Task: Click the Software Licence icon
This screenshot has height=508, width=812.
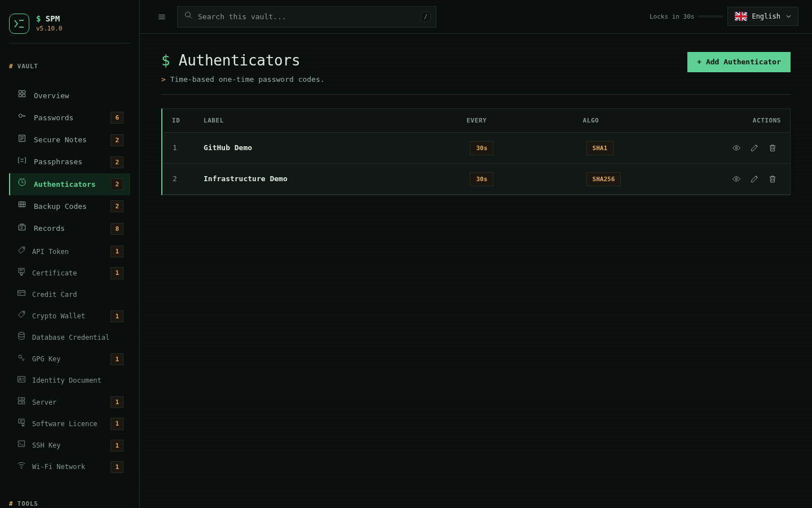Action: 21,422
